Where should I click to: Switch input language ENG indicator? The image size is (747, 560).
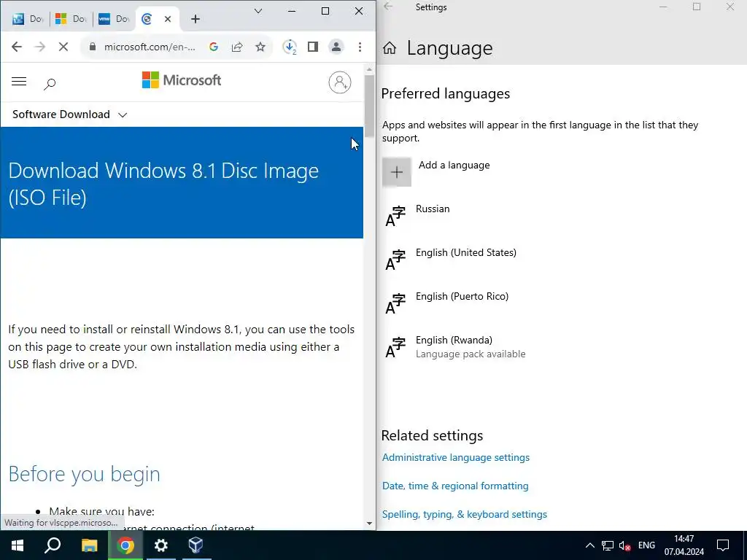646,545
